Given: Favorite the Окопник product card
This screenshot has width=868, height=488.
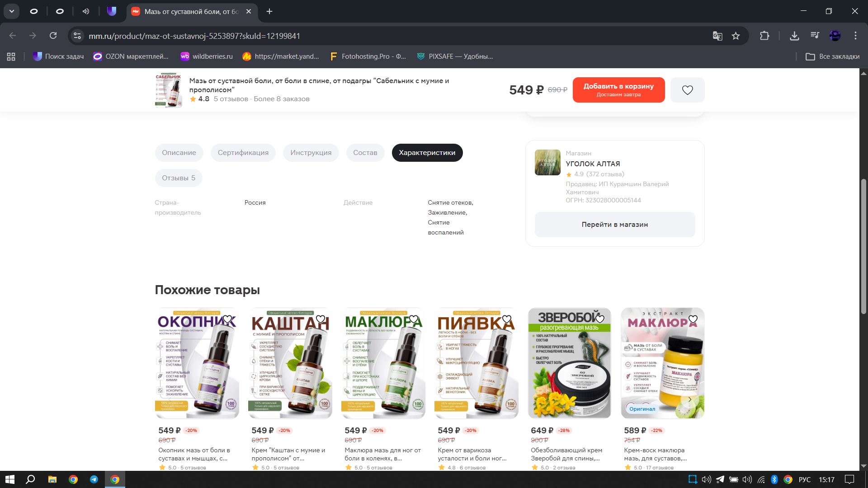Looking at the screenshot, I should [x=227, y=319].
